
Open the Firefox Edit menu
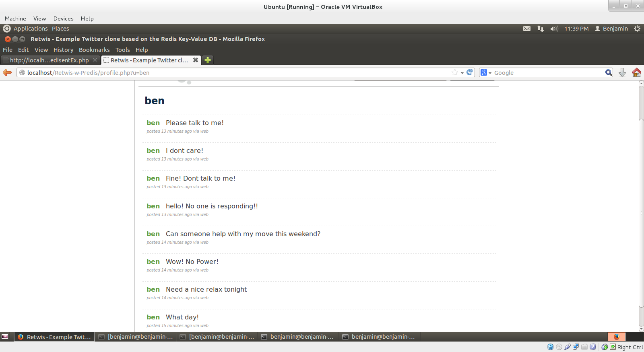[23, 50]
